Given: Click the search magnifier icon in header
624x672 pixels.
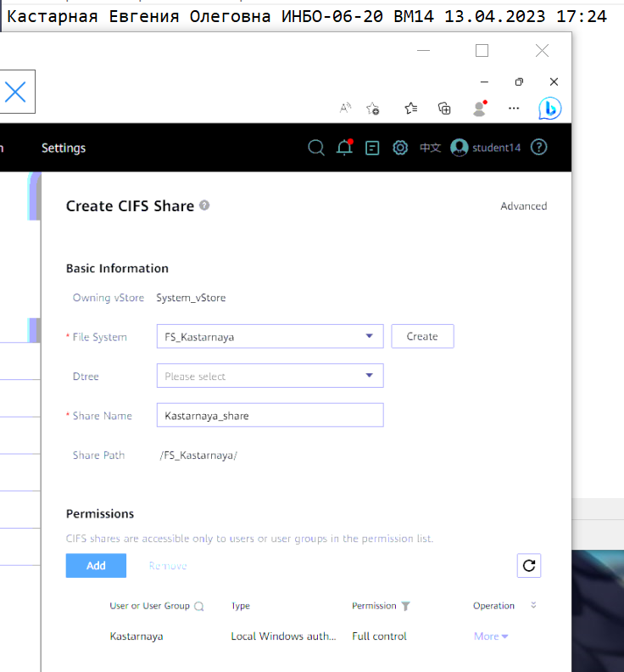Looking at the screenshot, I should (x=316, y=148).
